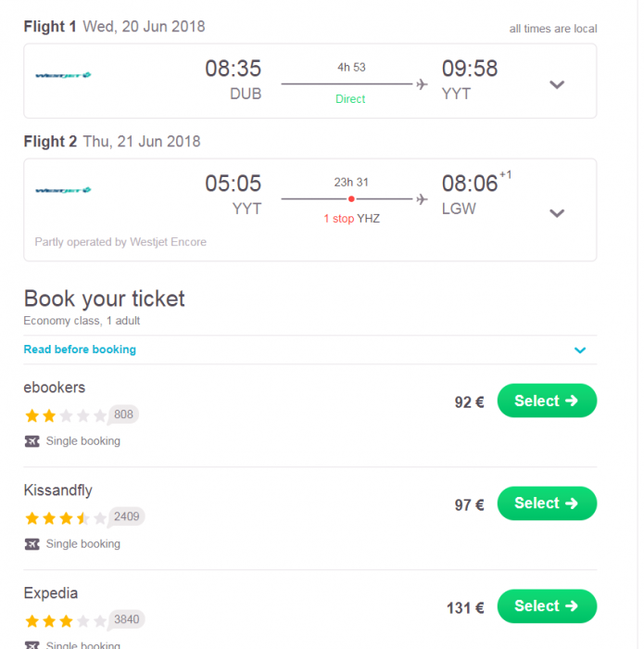Select the Kissandfly 97 € offer

click(547, 503)
